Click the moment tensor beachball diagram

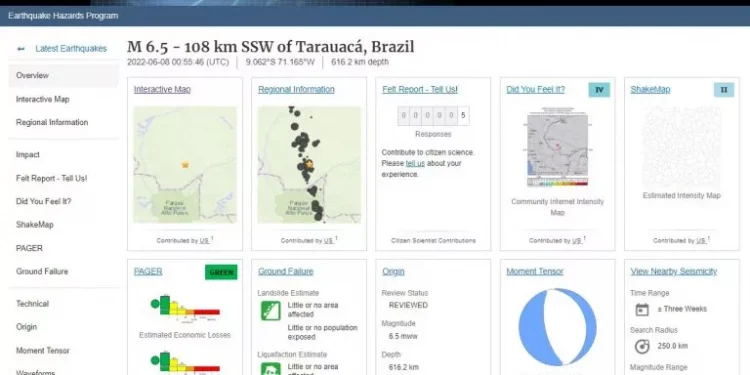click(557, 327)
